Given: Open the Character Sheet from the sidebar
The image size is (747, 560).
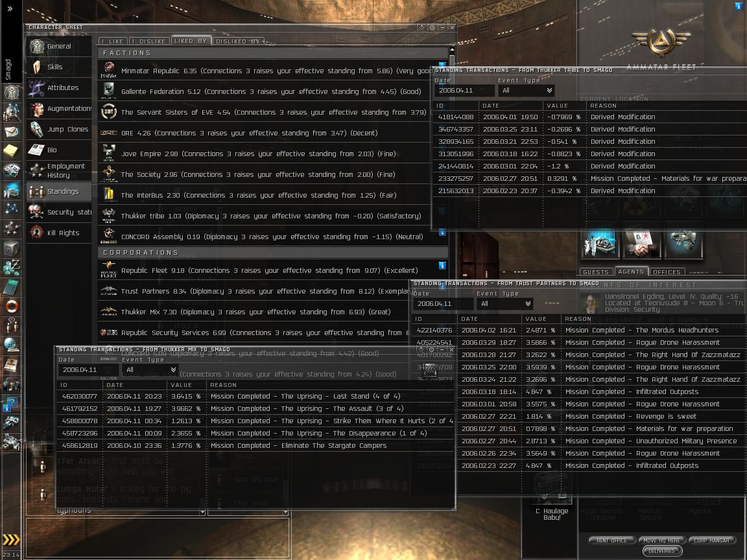Looking at the screenshot, I should coord(11,92).
